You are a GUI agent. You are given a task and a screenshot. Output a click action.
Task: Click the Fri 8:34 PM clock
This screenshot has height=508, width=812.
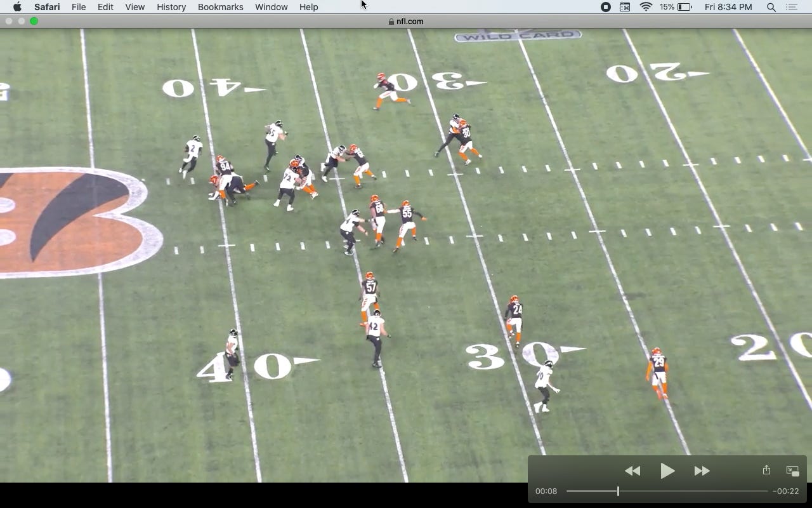pos(728,7)
